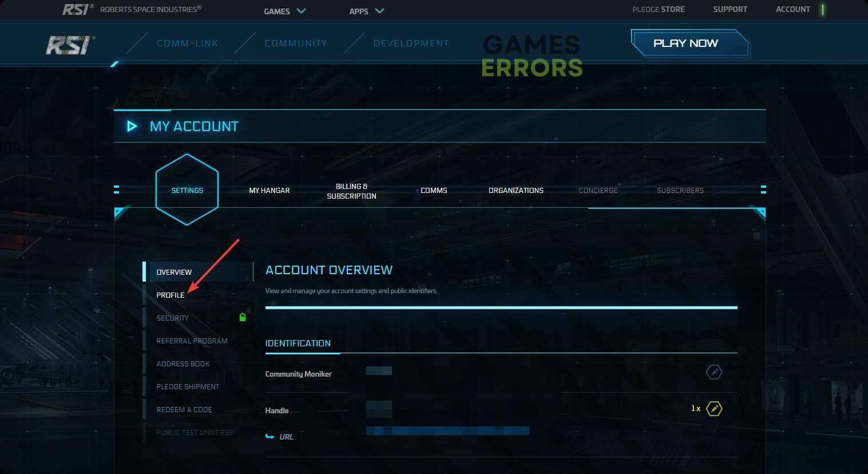Expand the Games dropdown menu
Image resolution: width=868 pixels, height=474 pixels.
pyautogui.click(x=284, y=11)
